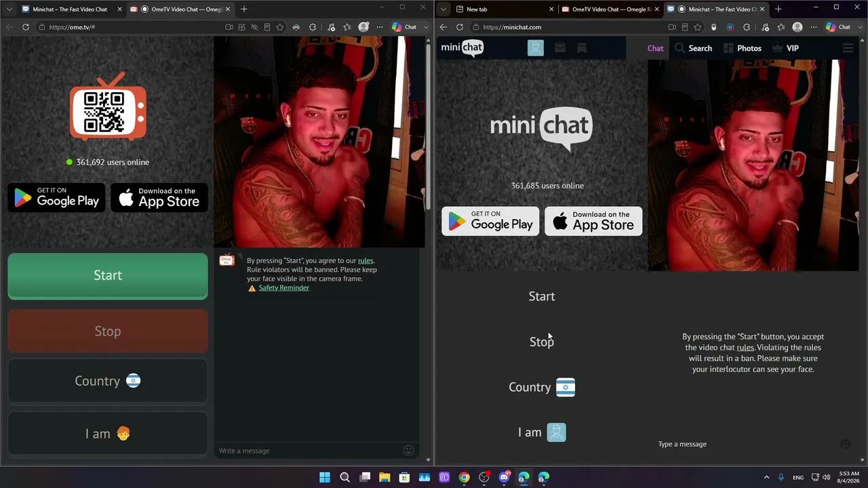Screen dimensions: 868x488
Task: Open App Store badge in Minichat window
Action: [x=593, y=221]
